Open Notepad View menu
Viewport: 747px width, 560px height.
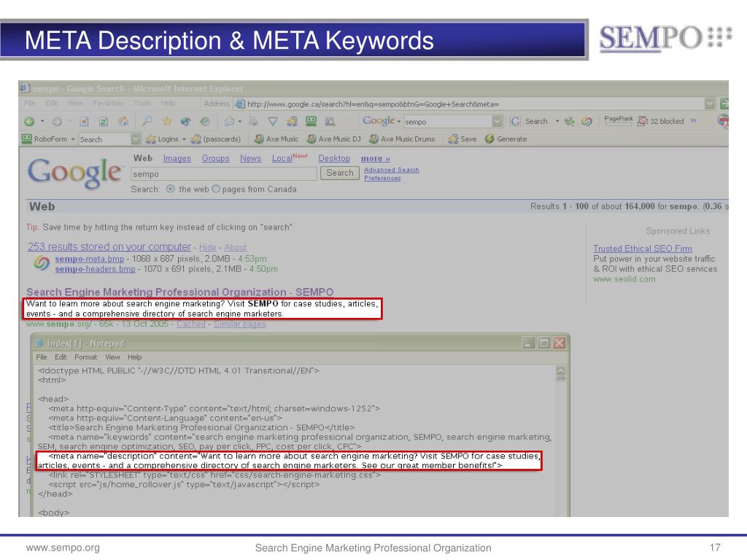[112, 357]
